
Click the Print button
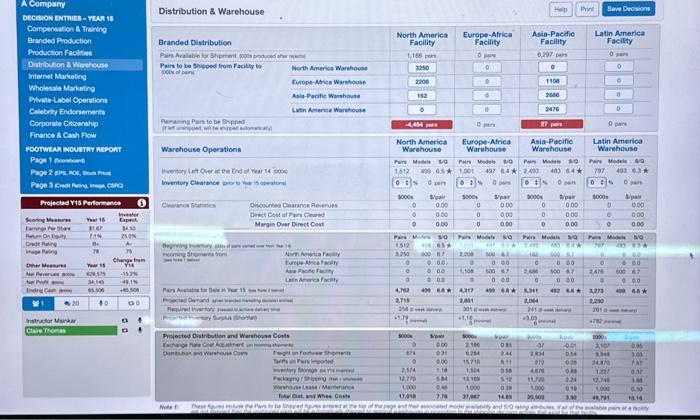pyautogui.click(x=587, y=9)
